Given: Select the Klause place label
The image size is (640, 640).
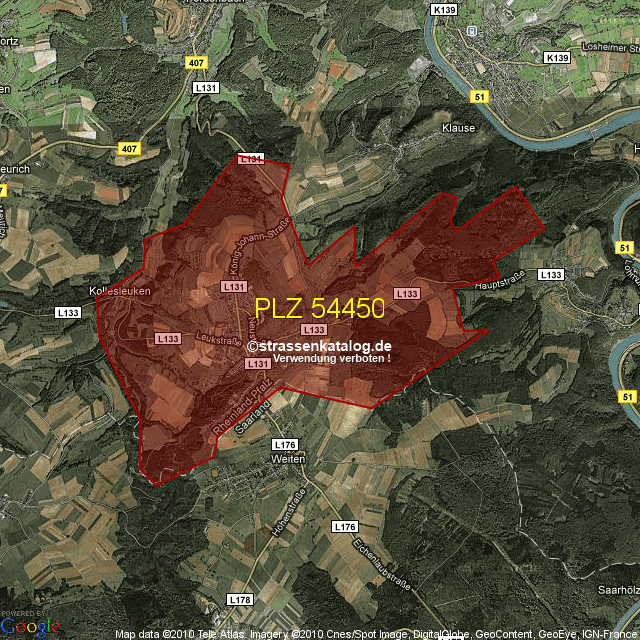Looking at the screenshot, I should pos(458,129).
